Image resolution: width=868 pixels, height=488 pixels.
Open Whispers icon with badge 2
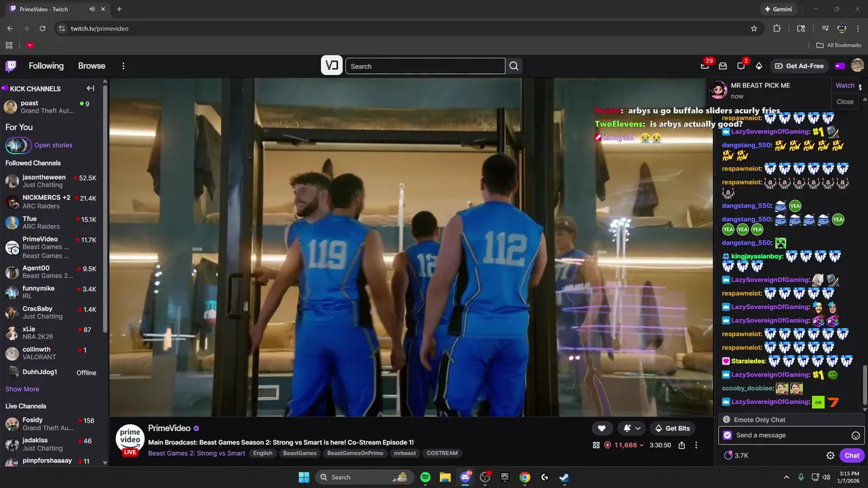741,66
